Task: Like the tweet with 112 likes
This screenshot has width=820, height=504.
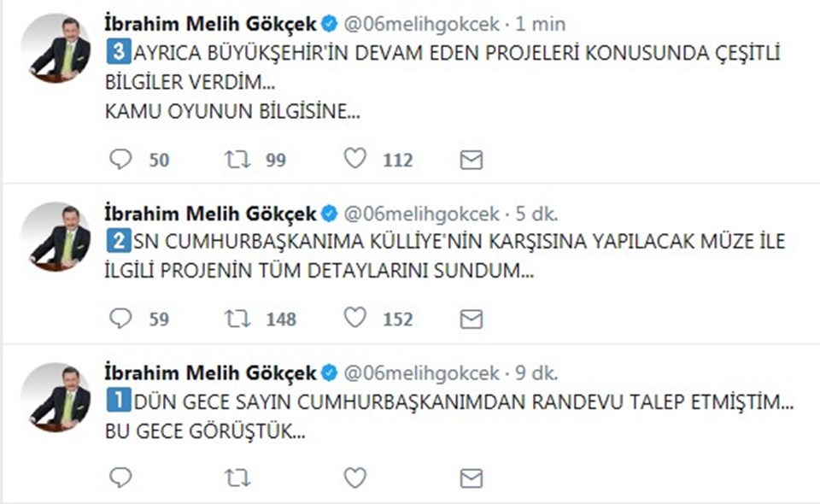Action: click(x=354, y=158)
